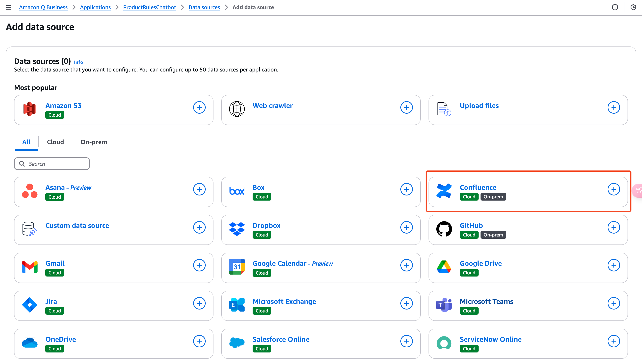Image resolution: width=642 pixels, height=364 pixels.
Task: Click the Amazon S3 red bucket logo
Action: point(30,109)
